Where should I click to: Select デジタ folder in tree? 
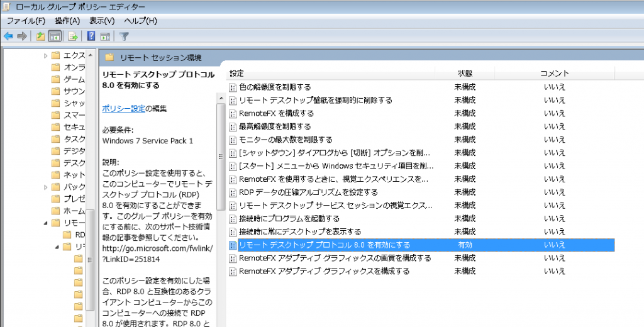(74, 151)
